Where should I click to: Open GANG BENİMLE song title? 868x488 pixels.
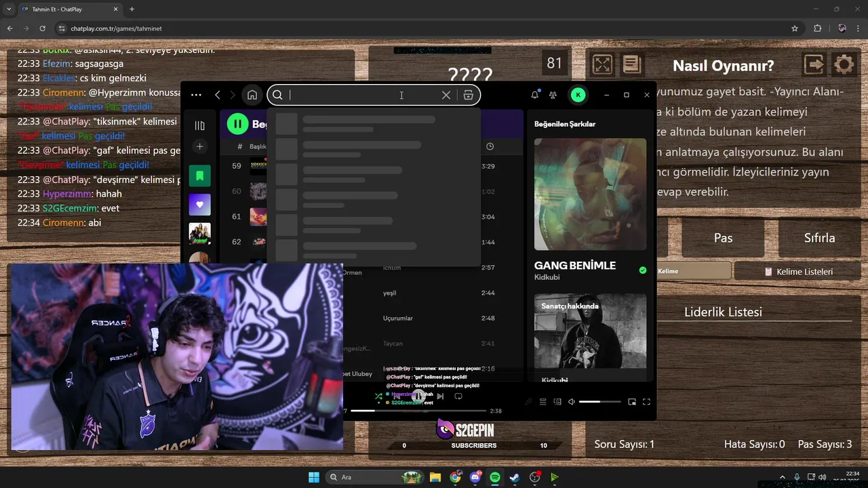point(575,266)
